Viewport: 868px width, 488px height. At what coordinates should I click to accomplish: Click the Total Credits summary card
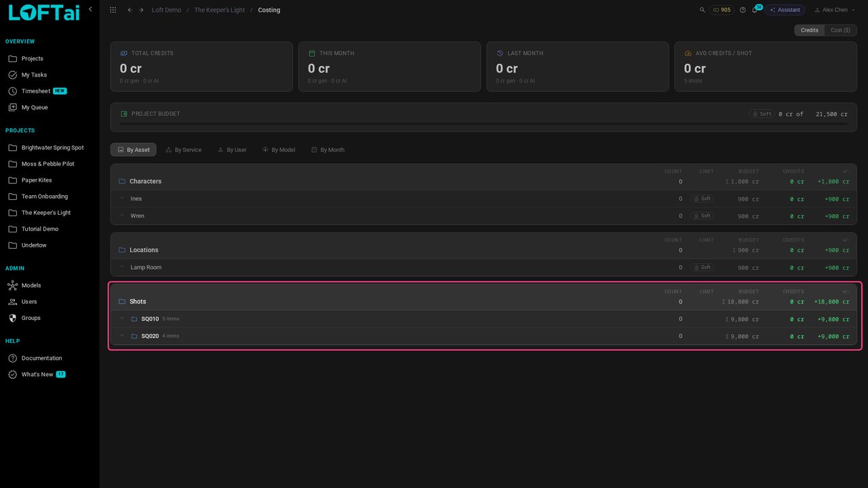pos(201,66)
